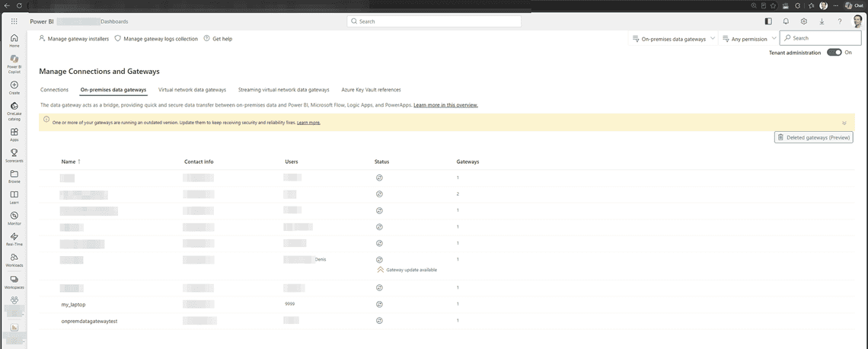Screen dimensions: 868x349
Task: Go to Home in the sidebar
Action: [14, 40]
